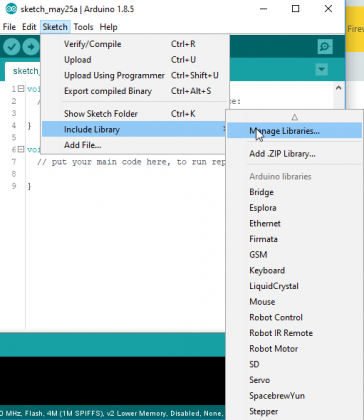The image size is (364, 420).
Task: Open the Tools menu
Action: [x=83, y=27]
